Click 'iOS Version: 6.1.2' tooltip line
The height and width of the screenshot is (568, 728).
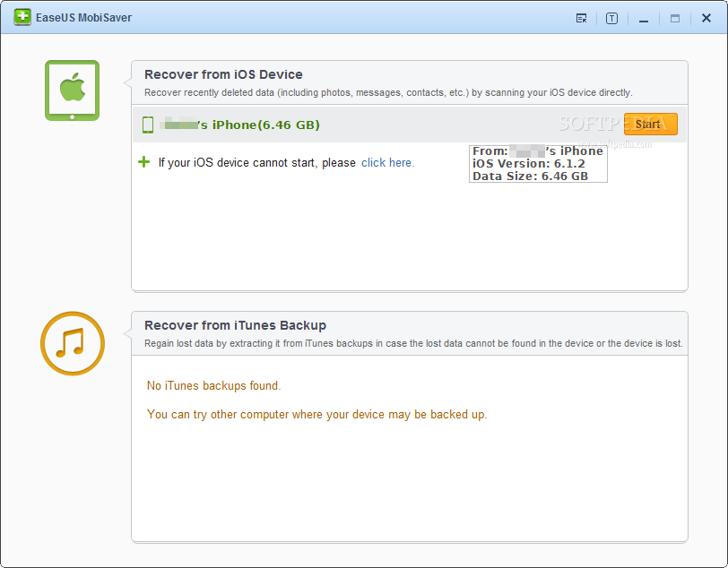529,164
